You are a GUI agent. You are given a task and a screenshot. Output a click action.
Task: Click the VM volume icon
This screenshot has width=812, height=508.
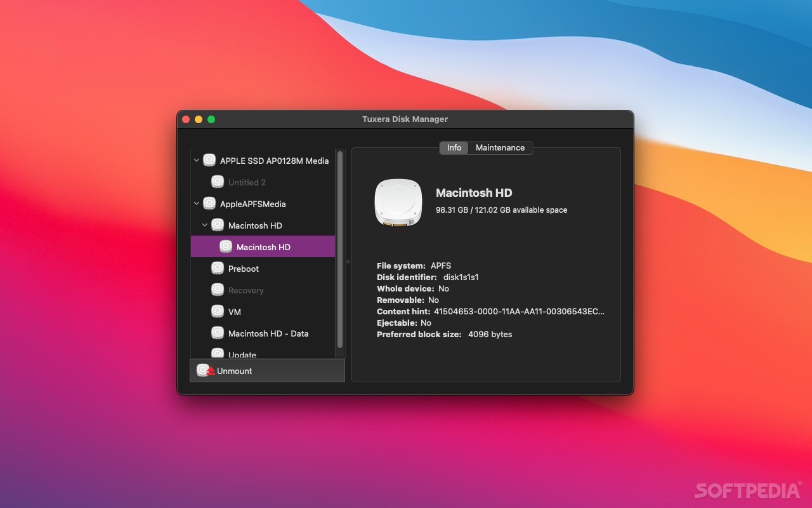tap(218, 312)
